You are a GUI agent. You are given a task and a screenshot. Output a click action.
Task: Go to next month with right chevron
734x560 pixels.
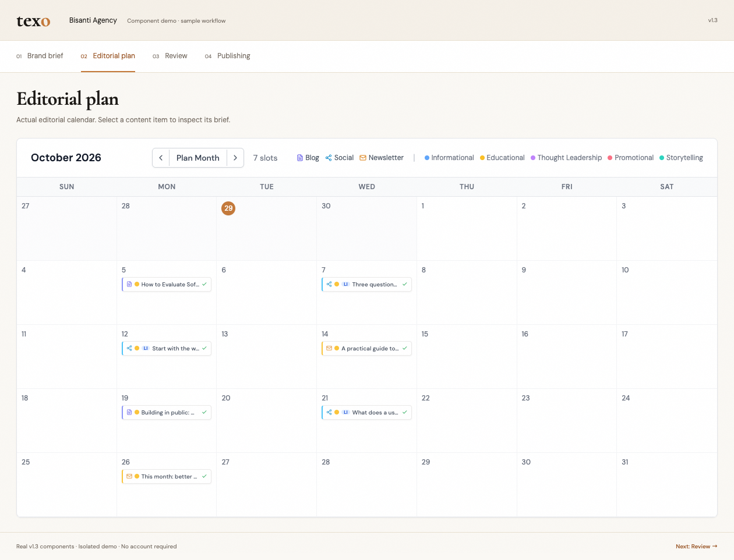(235, 158)
